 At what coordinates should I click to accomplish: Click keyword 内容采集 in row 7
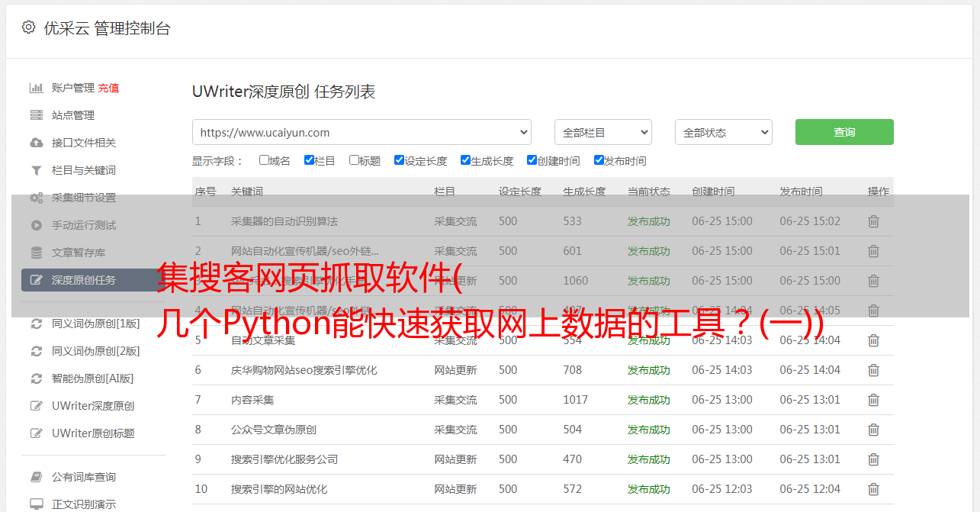click(252, 400)
